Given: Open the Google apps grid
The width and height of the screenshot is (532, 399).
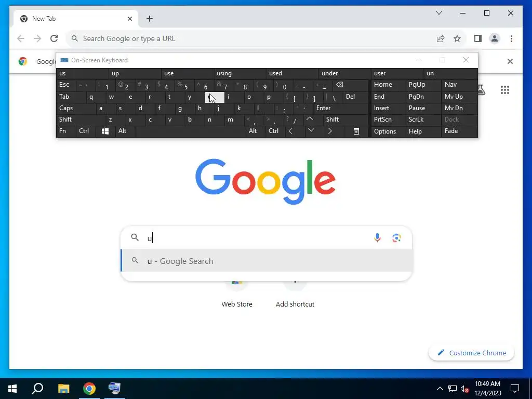Looking at the screenshot, I should [x=505, y=90].
